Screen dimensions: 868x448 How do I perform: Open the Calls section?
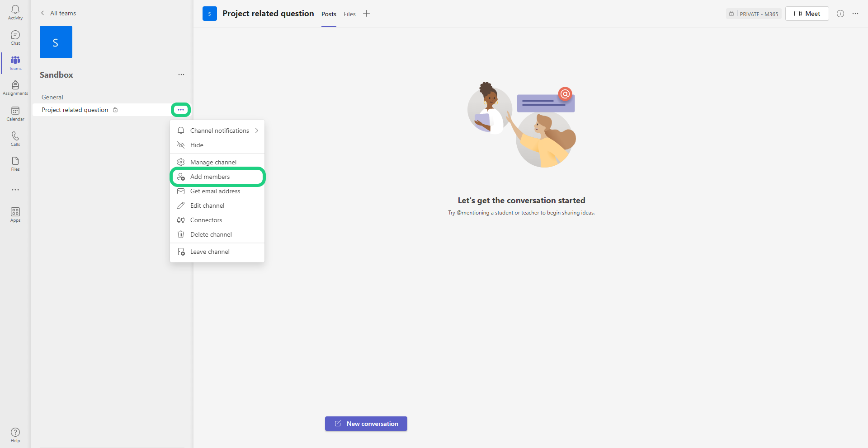[x=15, y=139]
